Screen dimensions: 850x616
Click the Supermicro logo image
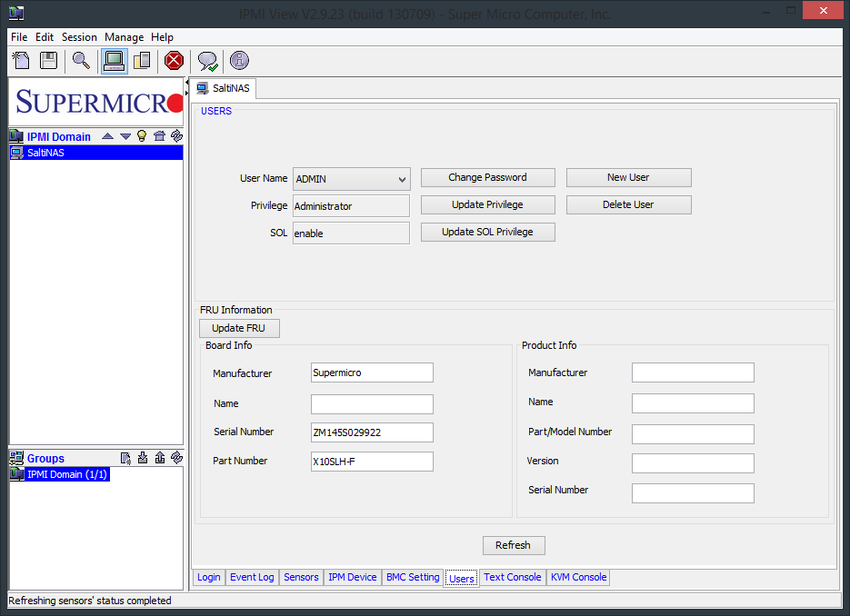(96, 102)
